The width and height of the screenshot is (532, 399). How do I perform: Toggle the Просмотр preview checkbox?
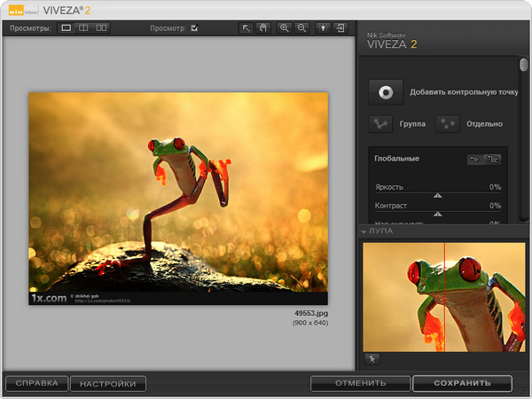[194, 28]
